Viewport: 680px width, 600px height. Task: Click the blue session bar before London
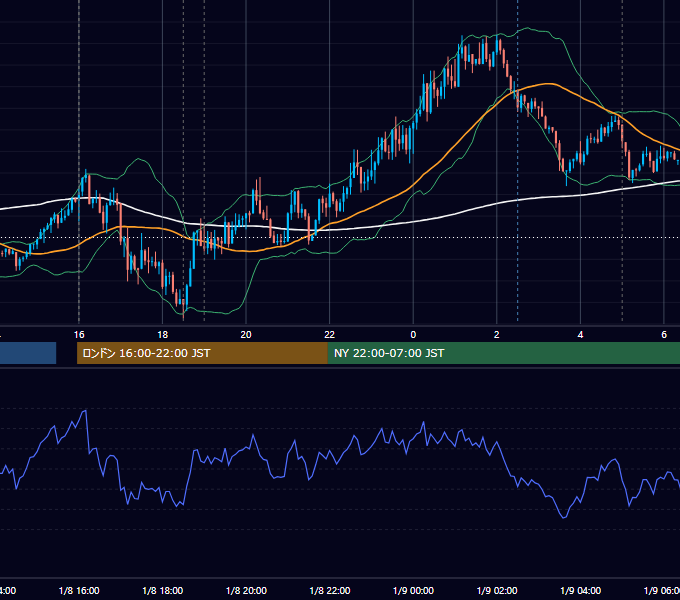[28, 353]
